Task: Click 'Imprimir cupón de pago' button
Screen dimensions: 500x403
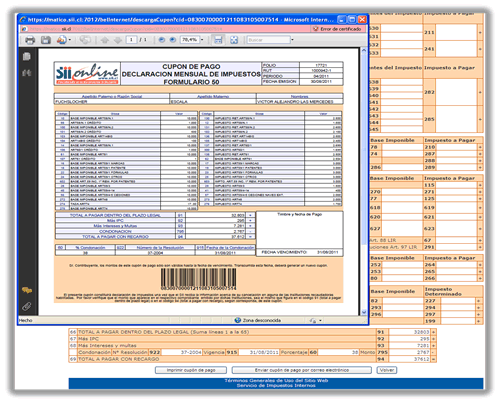Action: tap(191, 370)
